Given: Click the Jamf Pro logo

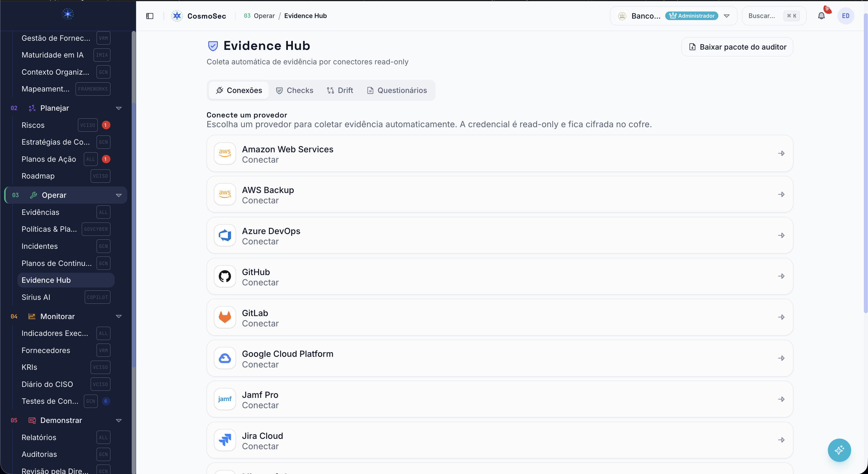Looking at the screenshot, I should tap(225, 399).
